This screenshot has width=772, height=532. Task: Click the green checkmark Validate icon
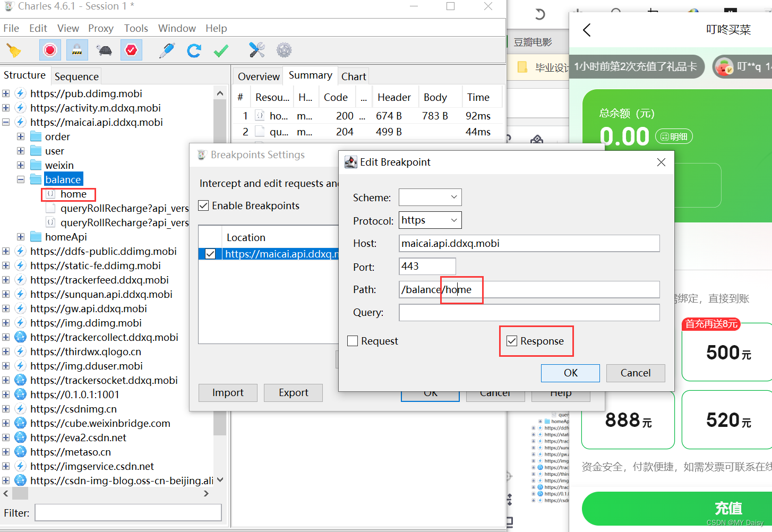(221, 50)
